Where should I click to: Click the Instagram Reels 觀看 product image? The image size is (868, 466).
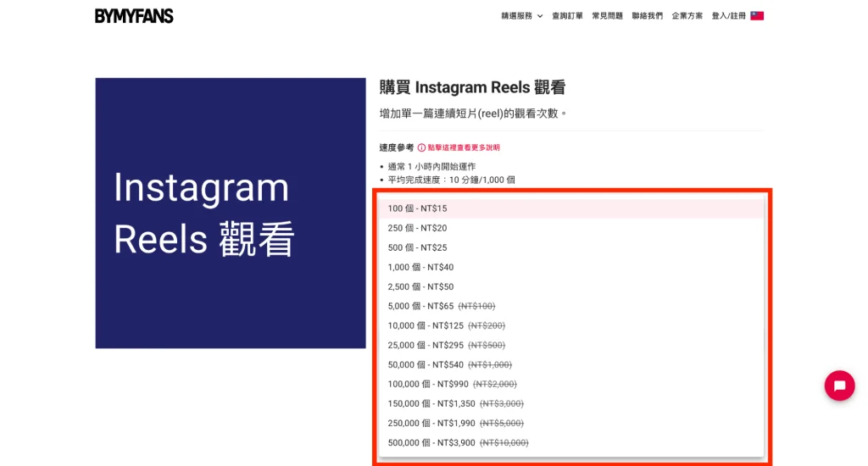pos(231,213)
